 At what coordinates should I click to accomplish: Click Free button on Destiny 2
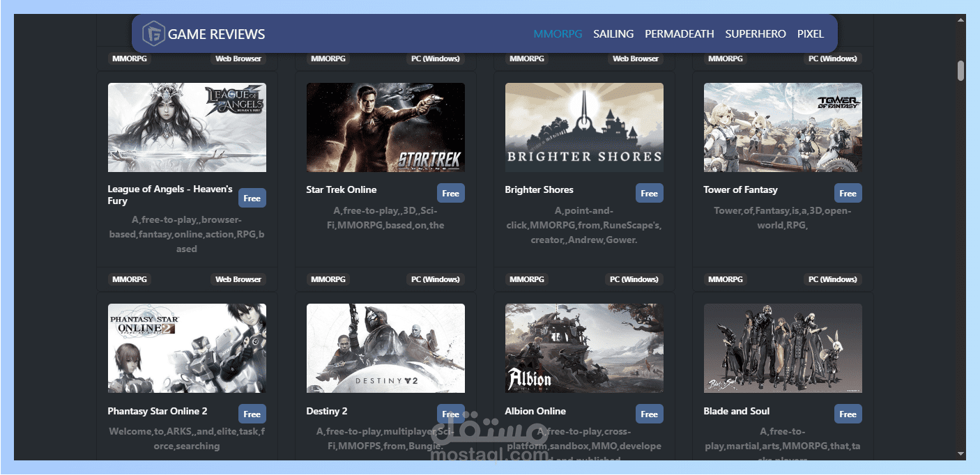coord(451,414)
